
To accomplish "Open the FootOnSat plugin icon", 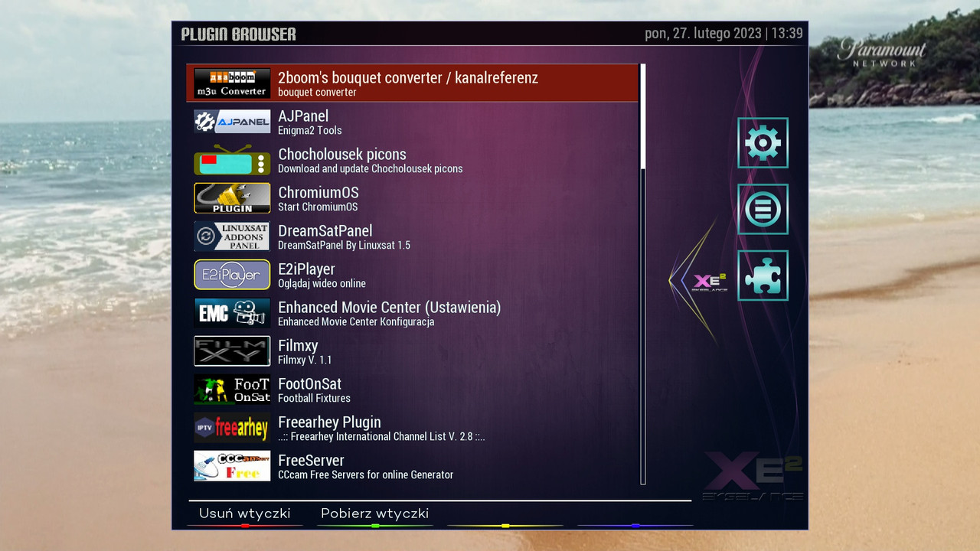I will click(232, 390).
